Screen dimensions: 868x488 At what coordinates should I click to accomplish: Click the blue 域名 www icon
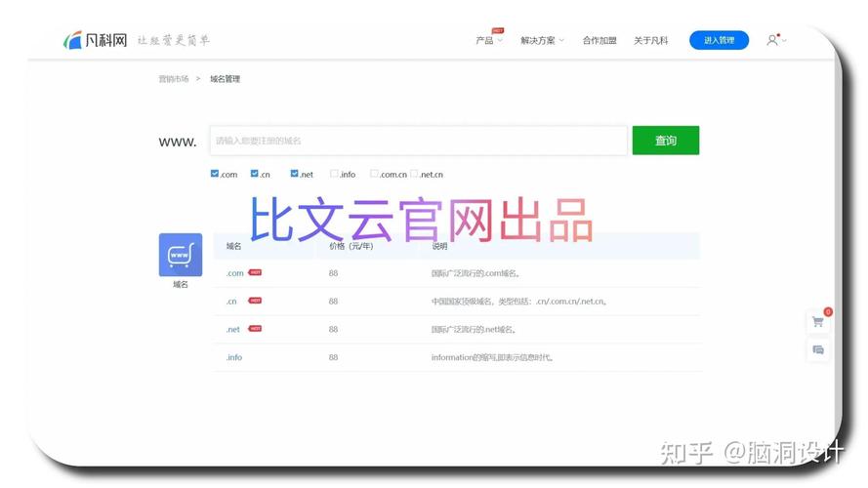[x=181, y=255]
